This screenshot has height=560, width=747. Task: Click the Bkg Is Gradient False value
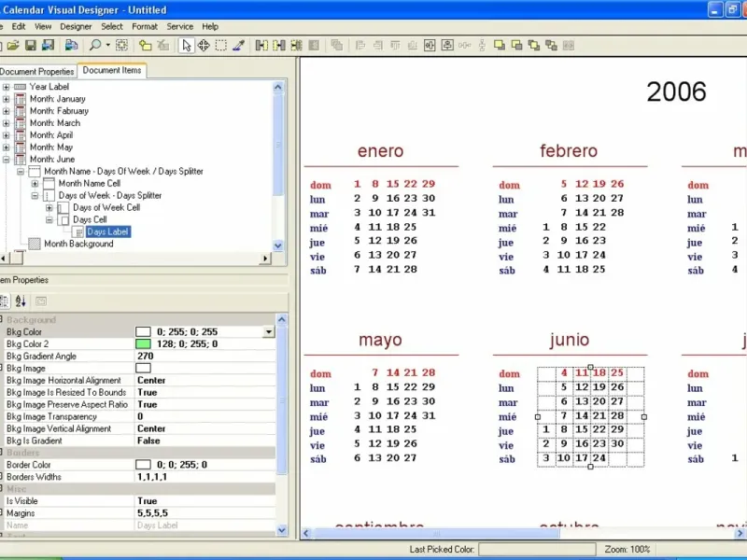point(148,441)
